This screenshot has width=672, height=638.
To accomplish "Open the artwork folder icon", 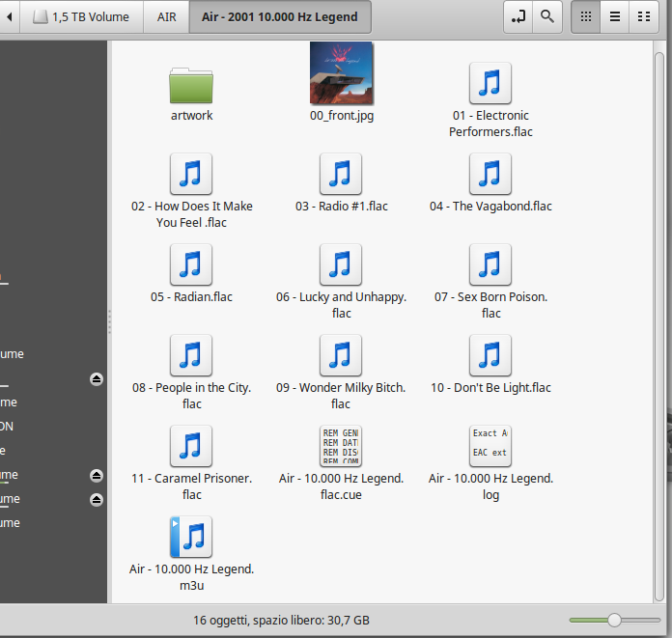I will pos(191,85).
